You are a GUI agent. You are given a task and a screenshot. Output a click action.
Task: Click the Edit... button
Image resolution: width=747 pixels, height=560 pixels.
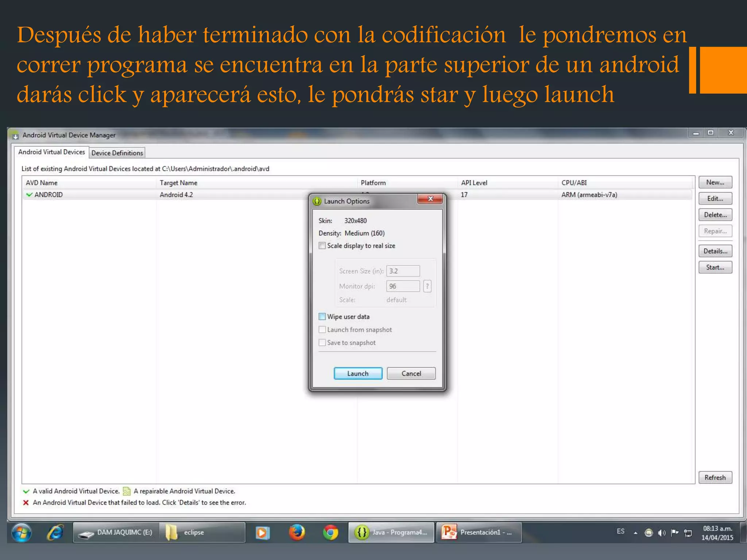pyautogui.click(x=715, y=199)
